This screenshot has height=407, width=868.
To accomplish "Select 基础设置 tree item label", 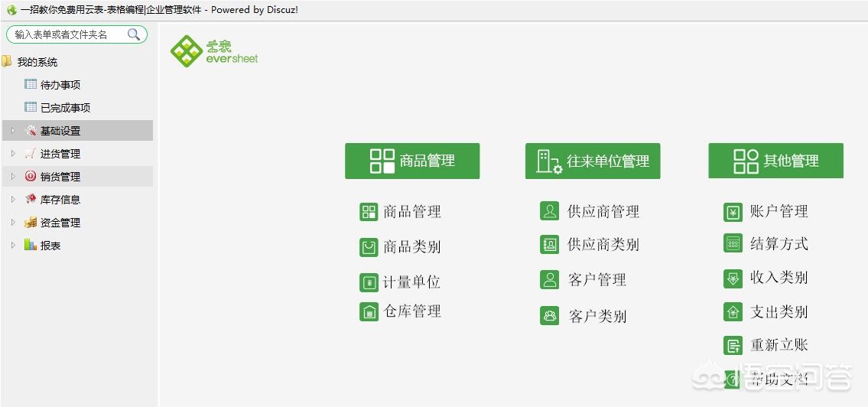I will click(60, 132).
